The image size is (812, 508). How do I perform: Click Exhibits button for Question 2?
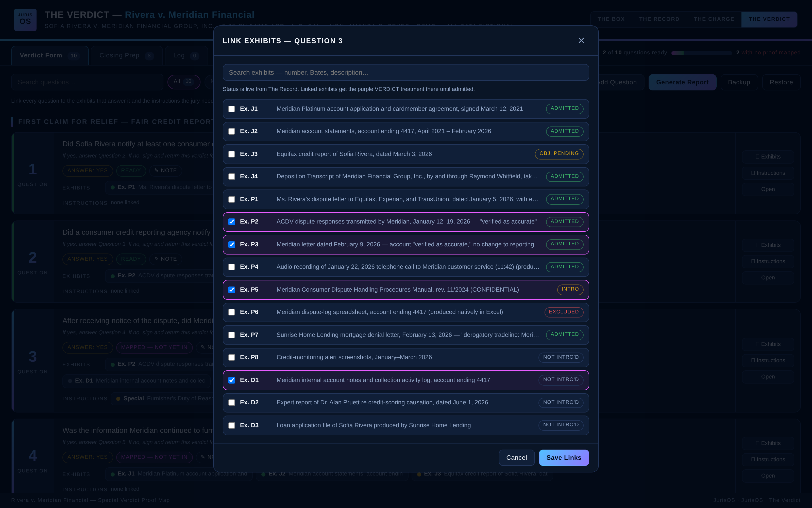tap(768, 245)
